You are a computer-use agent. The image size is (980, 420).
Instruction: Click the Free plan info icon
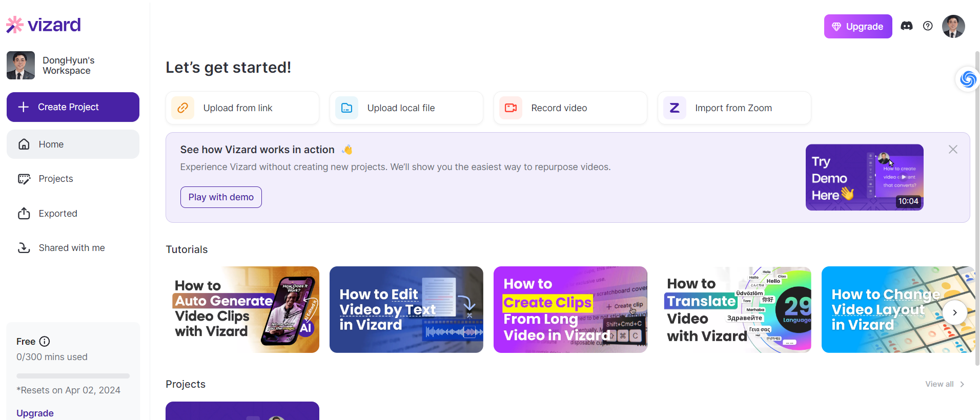pos(45,341)
